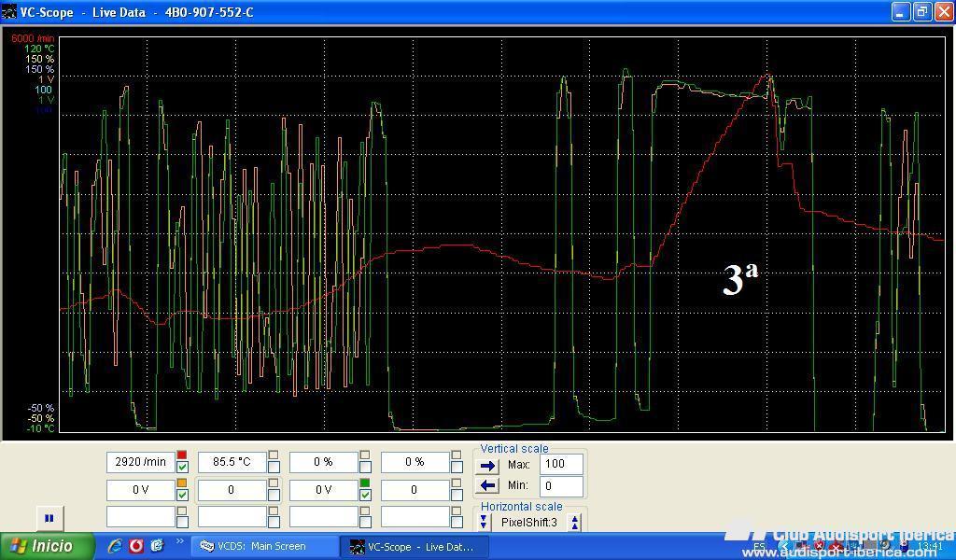956x560 pixels.
Task: Click the VC-Scope icon in title bar
Action: coord(8,11)
